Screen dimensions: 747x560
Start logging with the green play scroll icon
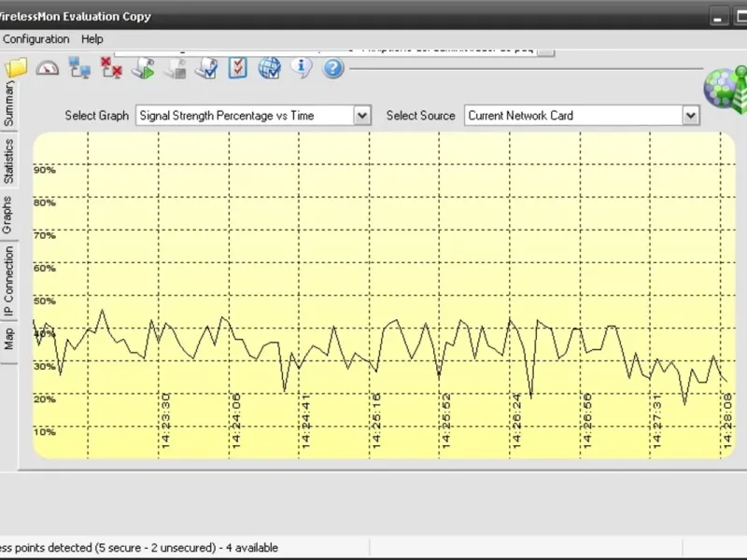coord(143,68)
